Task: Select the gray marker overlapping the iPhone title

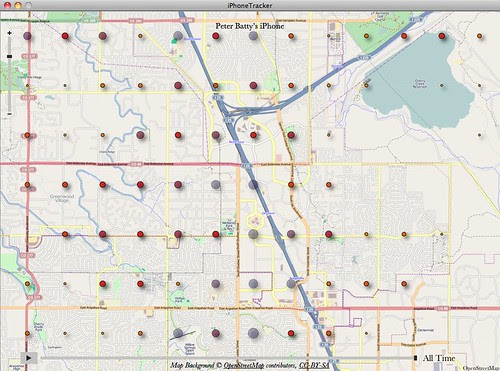Action: 253,36
